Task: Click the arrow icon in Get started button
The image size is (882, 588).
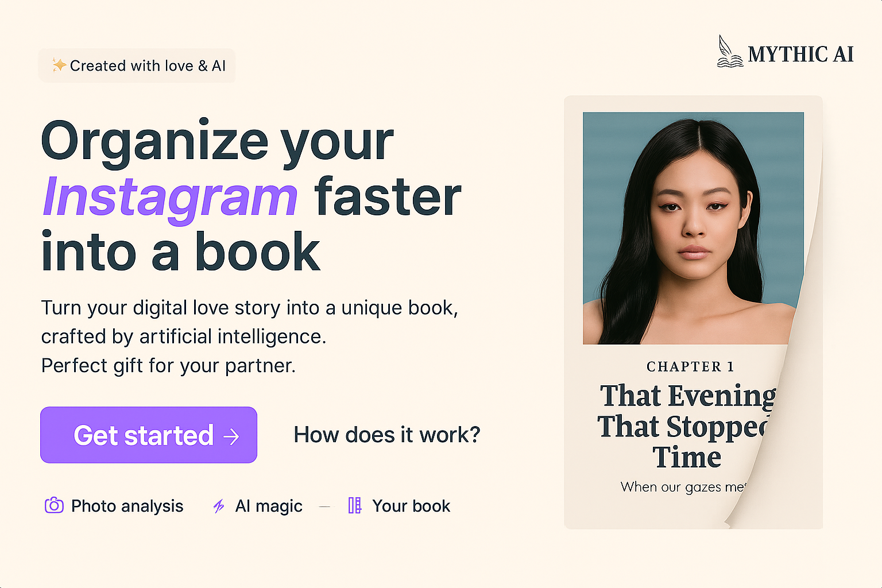Action: pos(231,436)
